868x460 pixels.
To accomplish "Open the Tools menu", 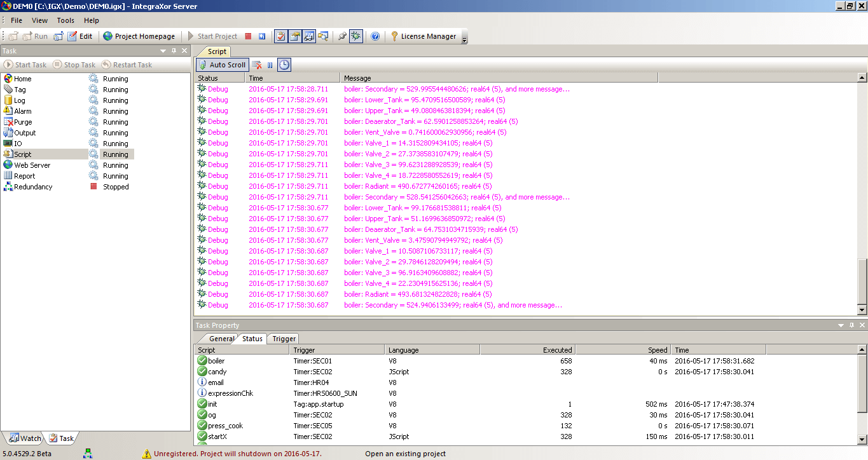I will [x=65, y=20].
